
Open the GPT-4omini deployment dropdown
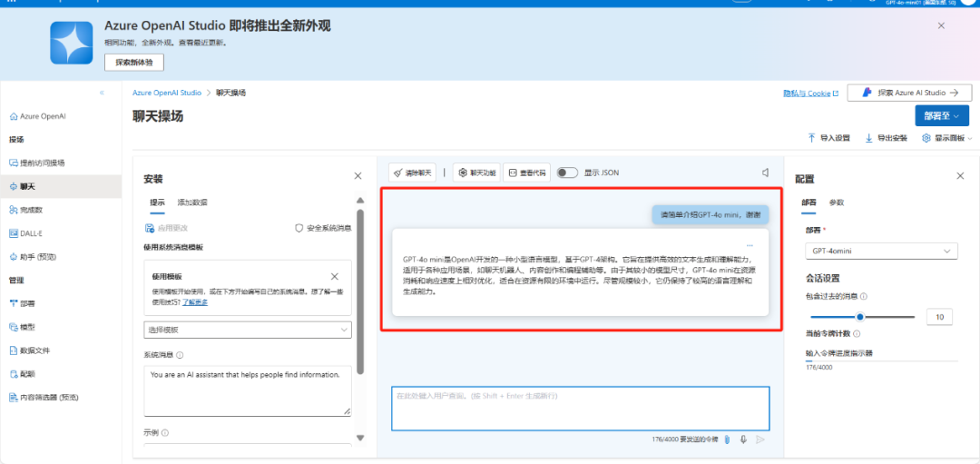880,251
